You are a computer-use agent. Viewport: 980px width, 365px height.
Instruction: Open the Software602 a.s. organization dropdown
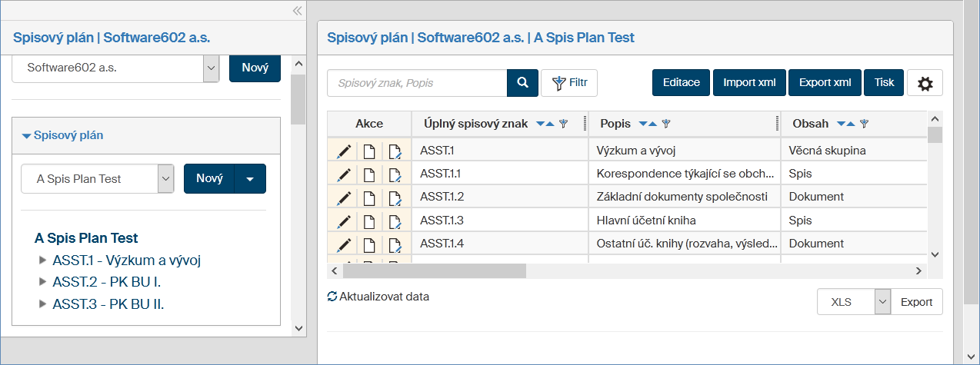(x=211, y=68)
